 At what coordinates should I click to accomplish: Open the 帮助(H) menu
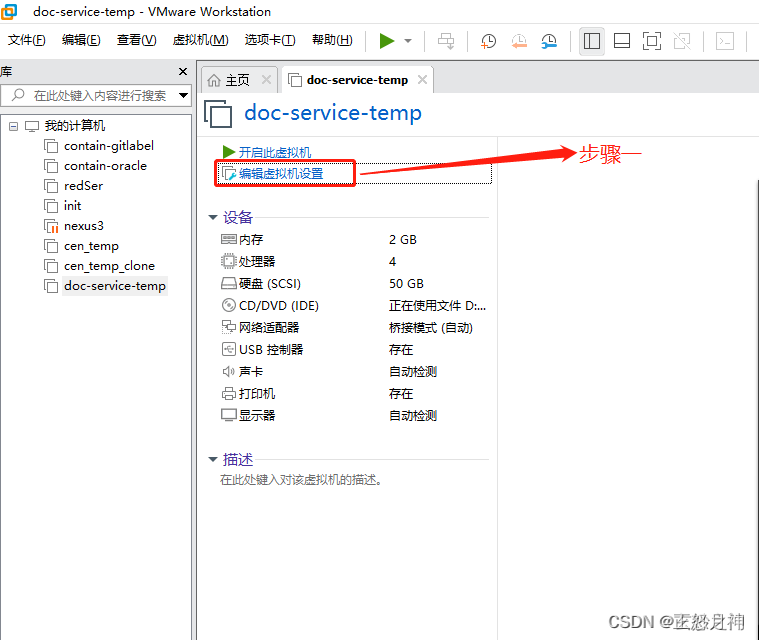[x=332, y=40]
